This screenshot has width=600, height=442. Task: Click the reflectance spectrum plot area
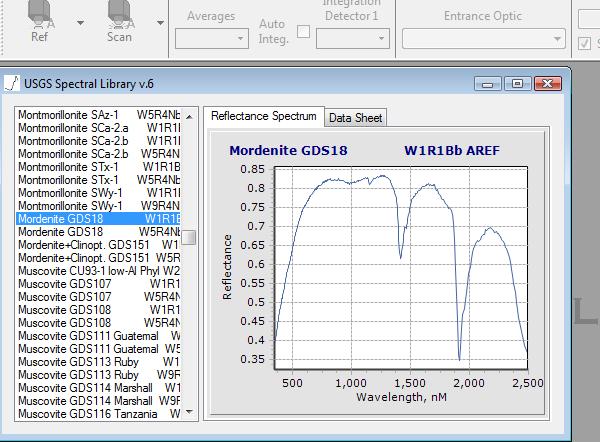(401, 268)
